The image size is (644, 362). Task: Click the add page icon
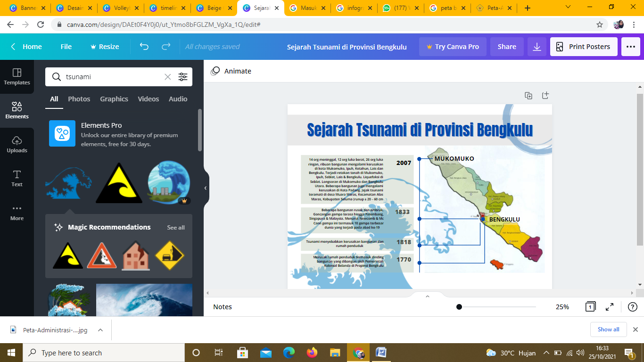[x=545, y=96]
